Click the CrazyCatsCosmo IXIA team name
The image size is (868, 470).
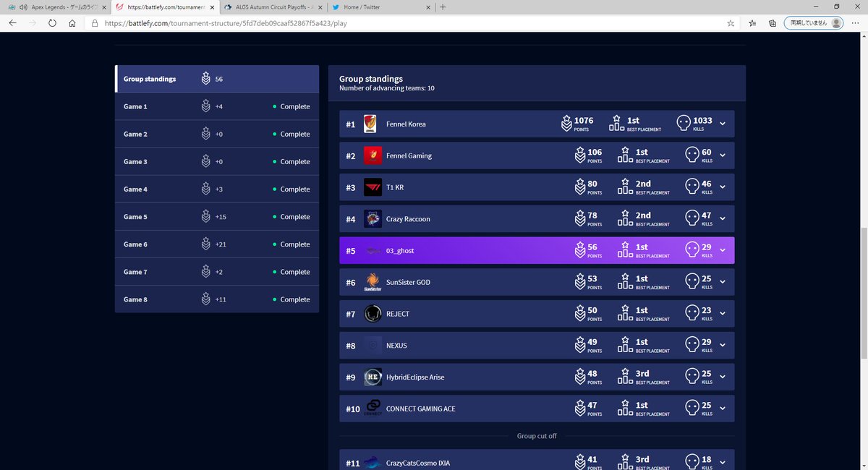click(x=418, y=463)
